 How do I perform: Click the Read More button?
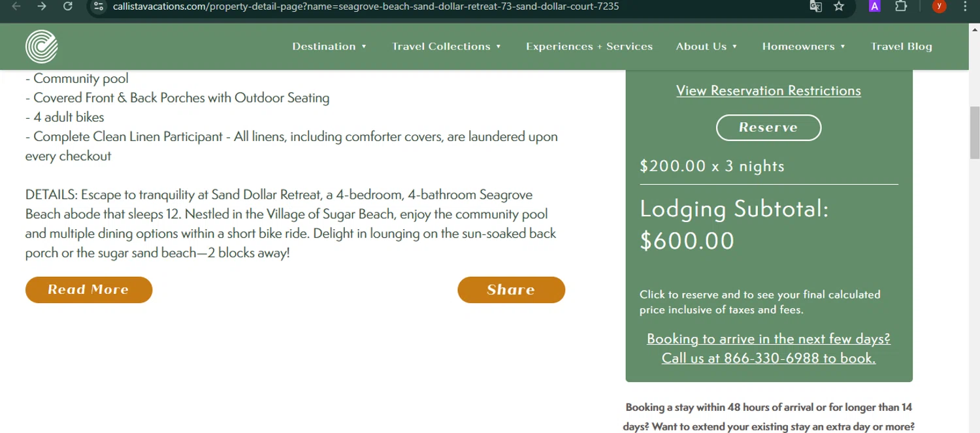(x=89, y=290)
